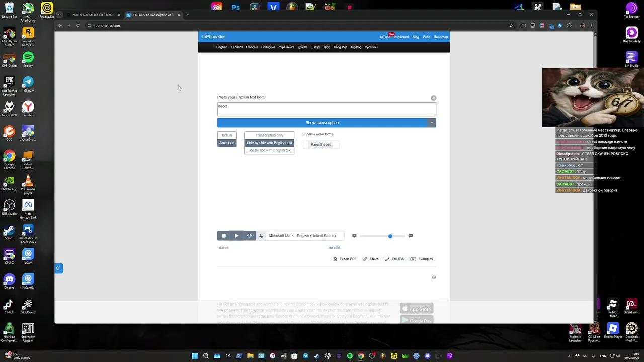
Task: Open the Chrome profile avatar
Action: click(x=582, y=25)
